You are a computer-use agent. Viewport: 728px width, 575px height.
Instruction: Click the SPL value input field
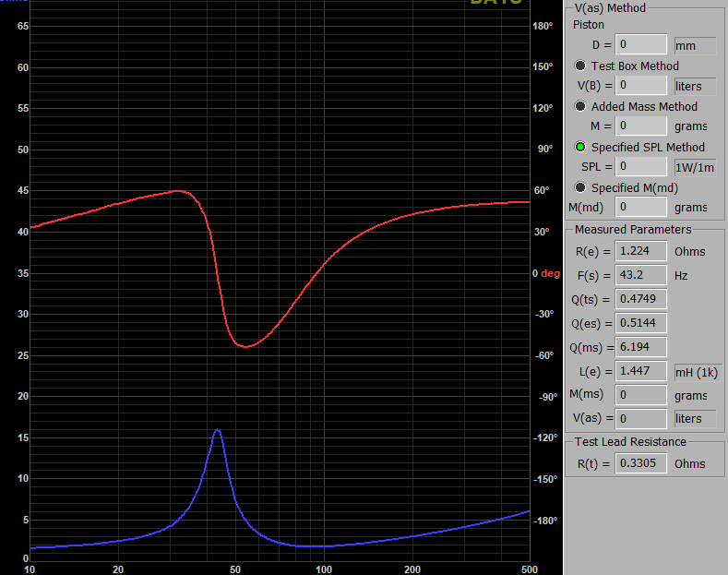640,166
